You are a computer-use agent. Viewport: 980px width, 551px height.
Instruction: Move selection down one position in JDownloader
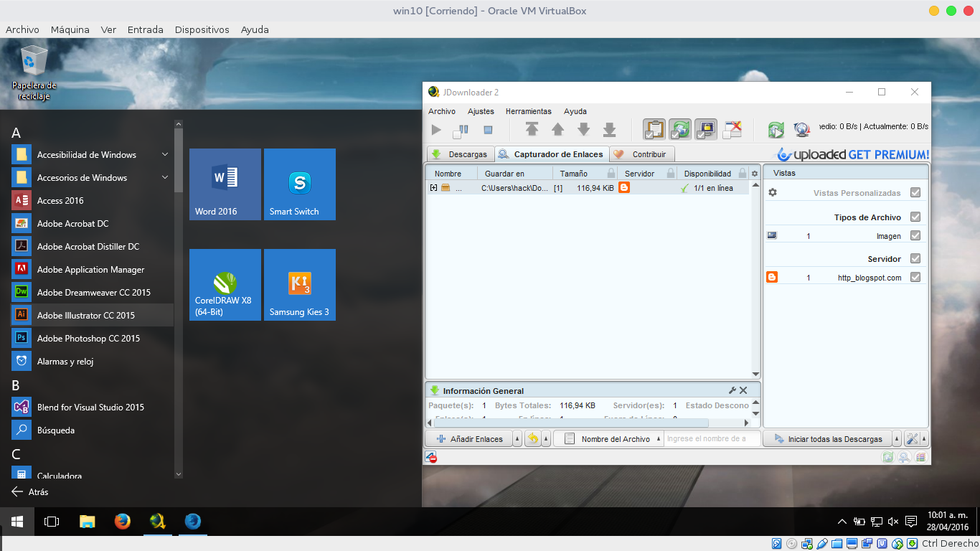click(583, 129)
